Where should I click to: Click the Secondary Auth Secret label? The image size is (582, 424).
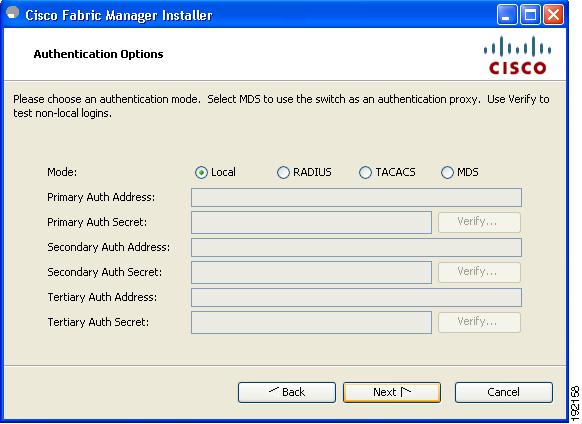pyautogui.click(x=105, y=273)
